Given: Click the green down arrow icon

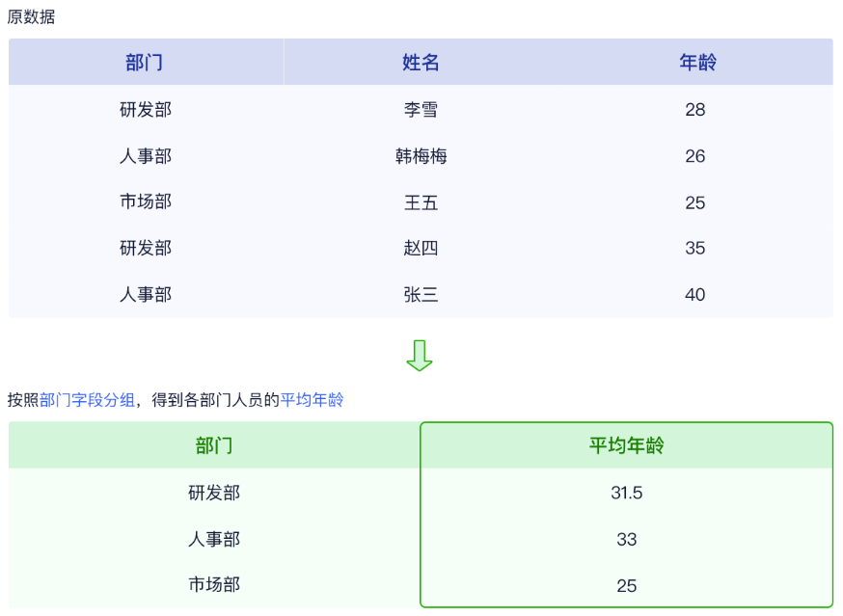Looking at the screenshot, I should [420, 355].
